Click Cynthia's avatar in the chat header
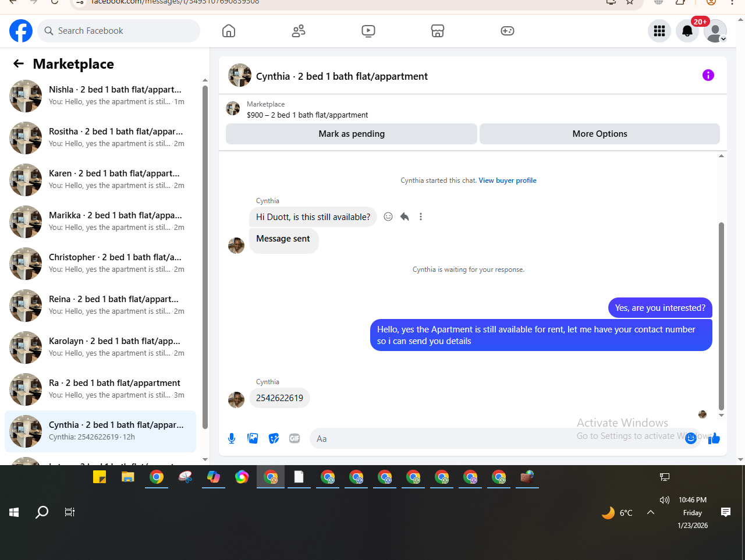 tap(240, 76)
